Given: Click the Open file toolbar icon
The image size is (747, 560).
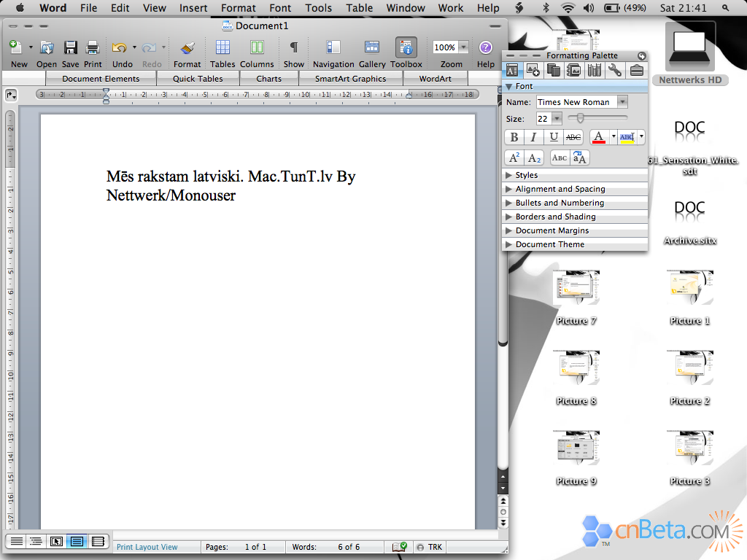Looking at the screenshot, I should [47, 47].
